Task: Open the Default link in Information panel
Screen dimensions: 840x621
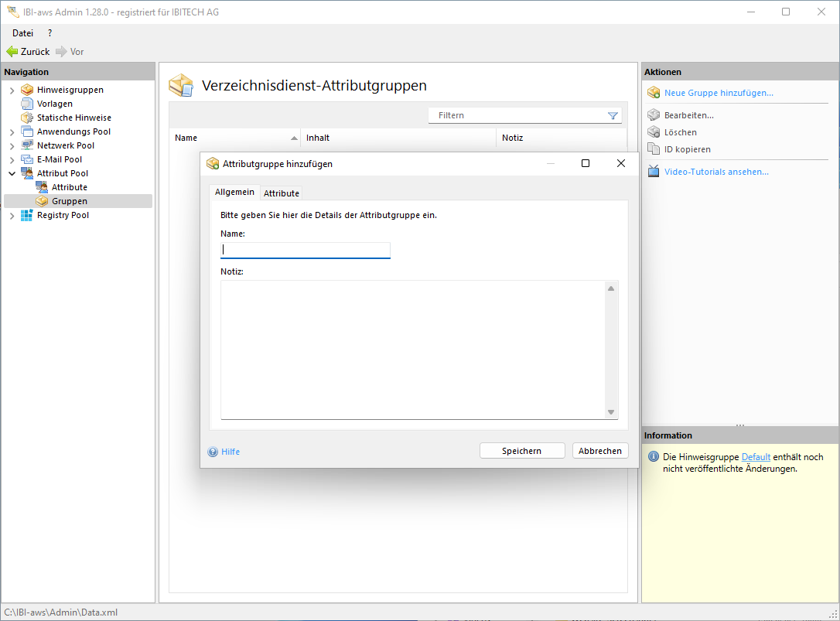Action: click(756, 457)
